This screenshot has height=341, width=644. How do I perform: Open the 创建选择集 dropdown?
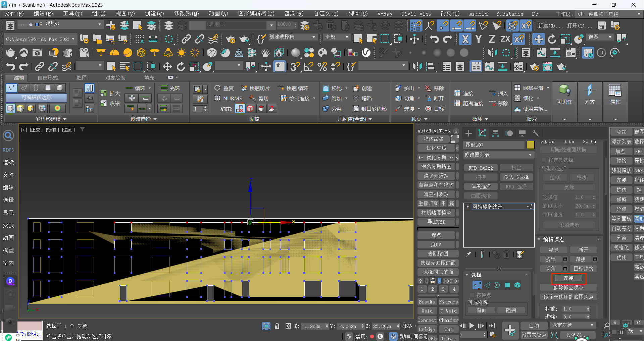pos(292,37)
